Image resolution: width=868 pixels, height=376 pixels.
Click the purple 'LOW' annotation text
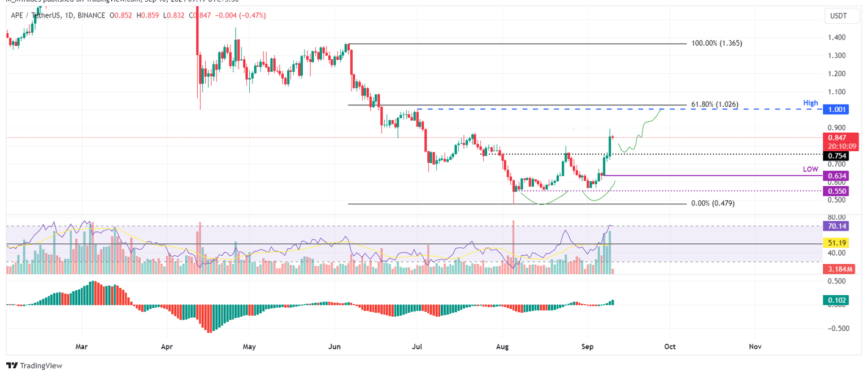point(811,169)
